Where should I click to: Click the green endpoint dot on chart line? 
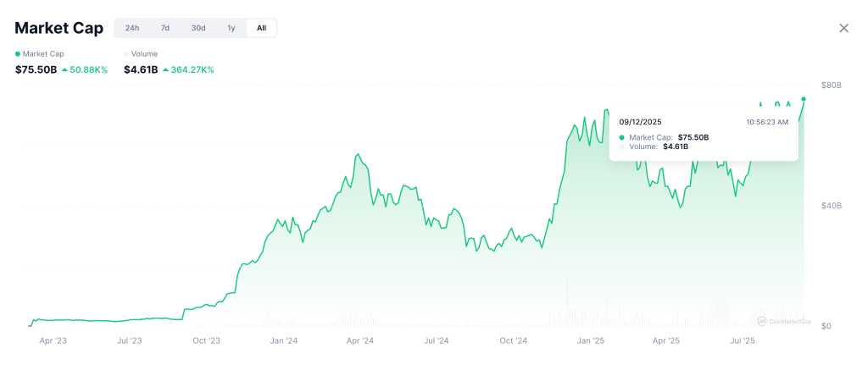[x=804, y=99]
